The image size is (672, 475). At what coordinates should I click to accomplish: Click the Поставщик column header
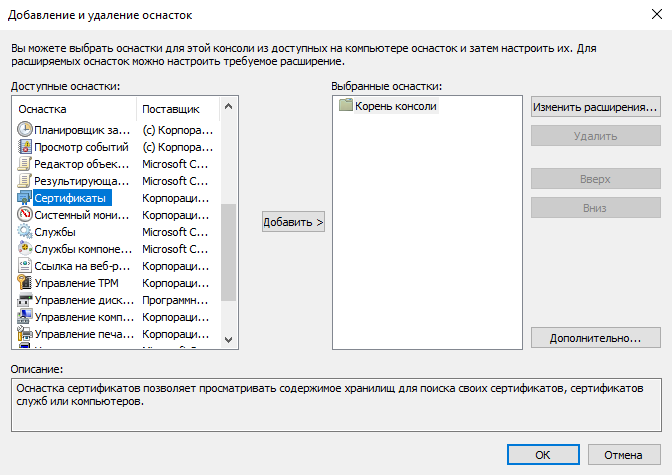tap(178, 109)
